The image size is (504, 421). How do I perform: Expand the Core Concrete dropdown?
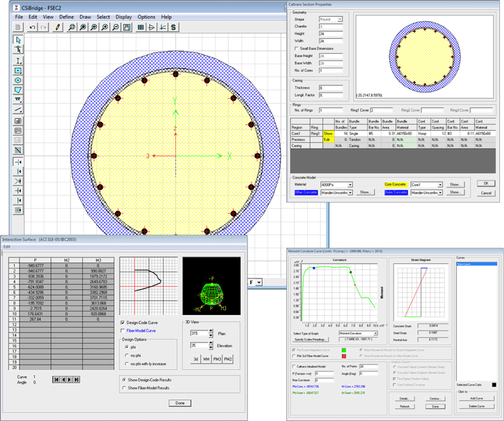(x=440, y=185)
